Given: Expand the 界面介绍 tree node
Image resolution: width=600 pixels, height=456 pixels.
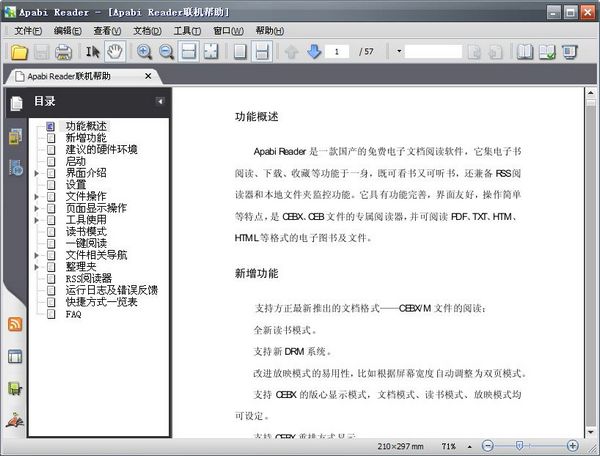Looking at the screenshot, I should 37,173.
